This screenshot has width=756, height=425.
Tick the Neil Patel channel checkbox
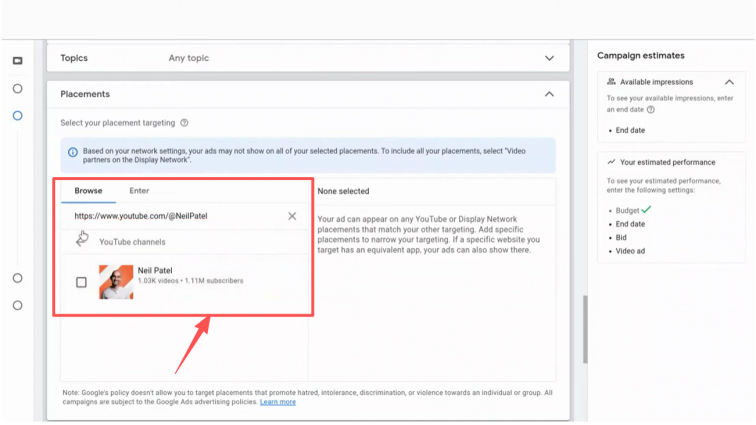click(81, 282)
